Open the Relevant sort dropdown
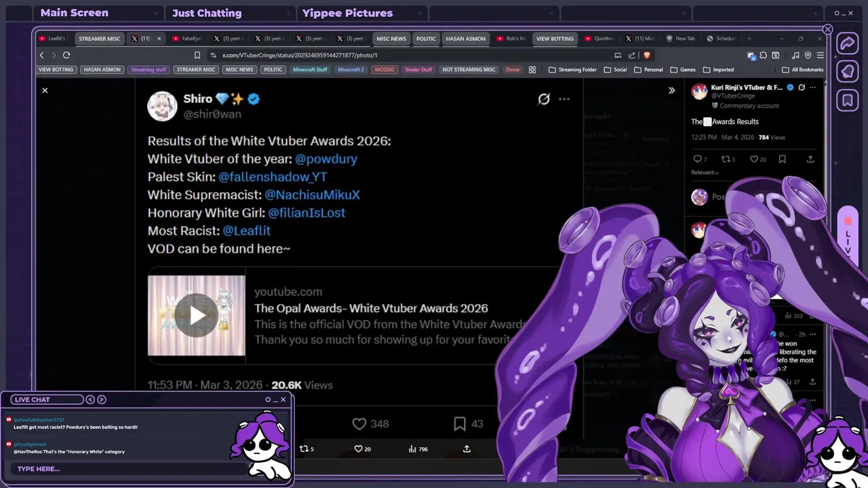868x488 pixels. [x=705, y=172]
